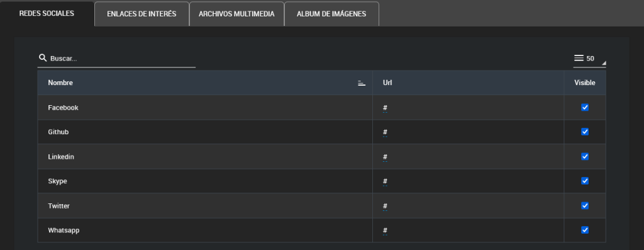644x250 pixels.
Task: Click the Whatsapp url # link
Action: (x=385, y=230)
